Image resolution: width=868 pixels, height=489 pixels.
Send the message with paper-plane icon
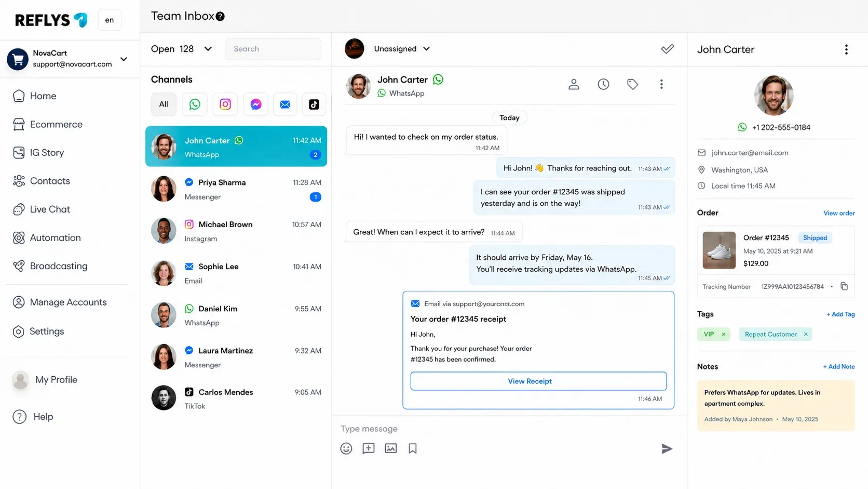[x=667, y=448]
